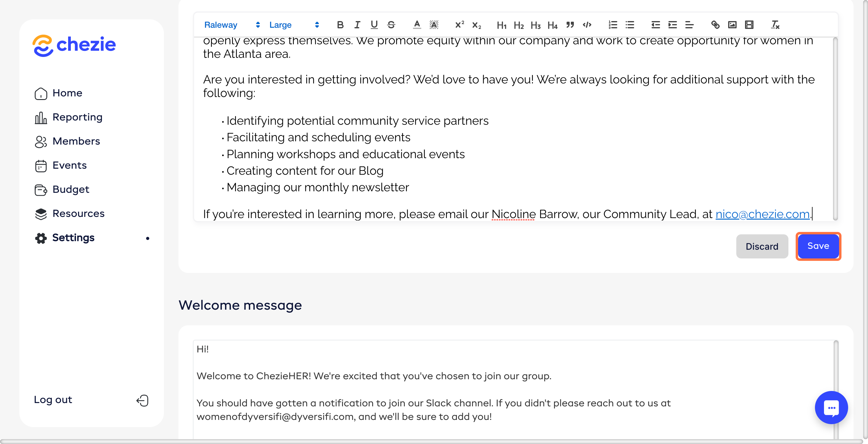Clear text formatting
This screenshot has width=868, height=444.
pos(775,25)
